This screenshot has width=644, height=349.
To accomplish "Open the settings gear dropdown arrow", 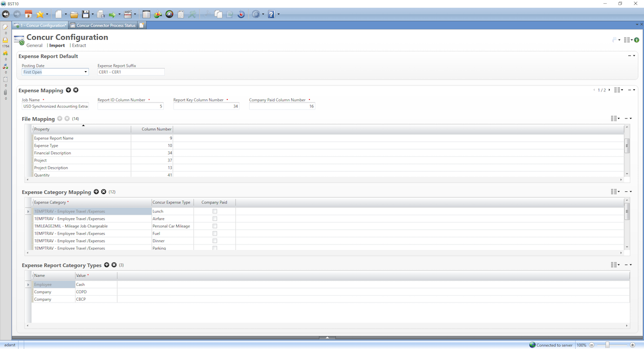I will 263,14.
